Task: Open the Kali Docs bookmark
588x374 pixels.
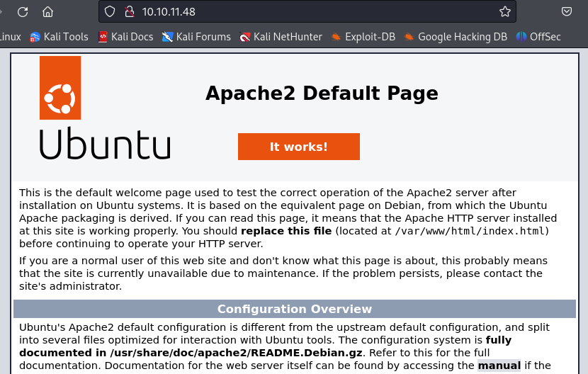Action: point(125,37)
